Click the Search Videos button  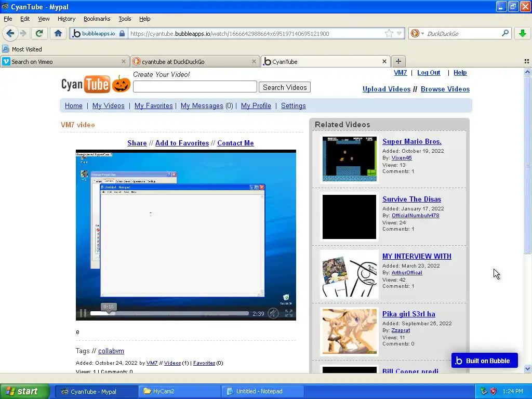click(285, 87)
